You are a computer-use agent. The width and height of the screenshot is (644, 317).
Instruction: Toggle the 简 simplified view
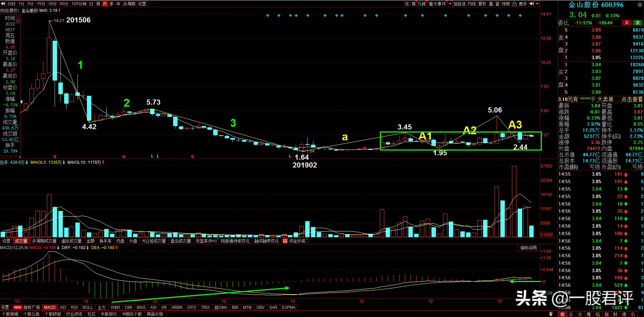413,4
